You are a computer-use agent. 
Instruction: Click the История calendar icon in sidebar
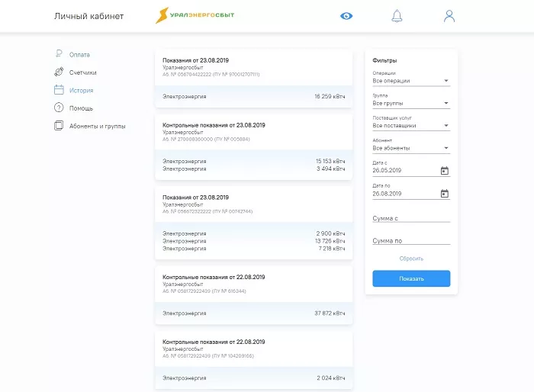click(x=59, y=90)
